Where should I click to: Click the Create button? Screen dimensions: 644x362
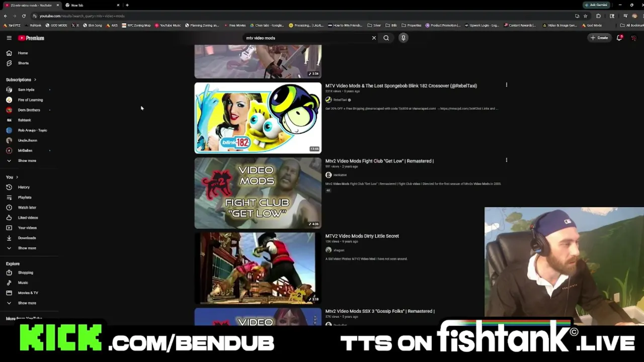click(599, 38)
